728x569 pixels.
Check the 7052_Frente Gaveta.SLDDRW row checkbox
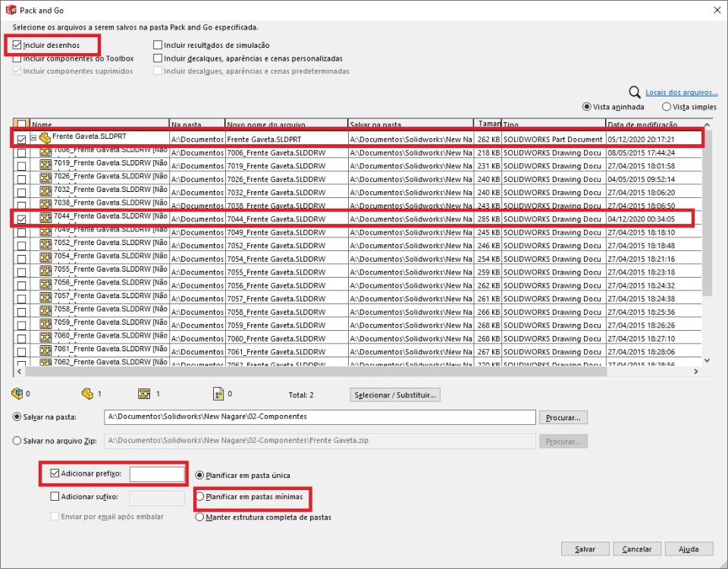click(x=21, y=246)
